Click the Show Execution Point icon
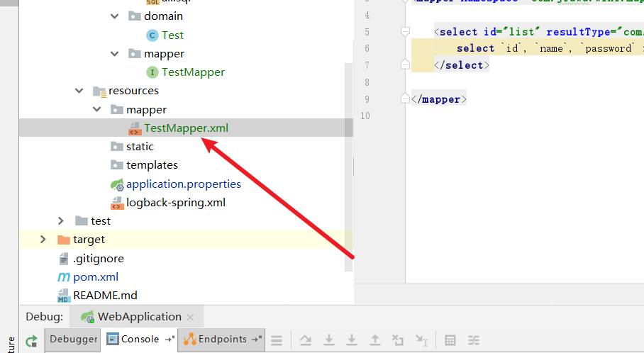Screen dimensions: 644x353 pos(277,340)
